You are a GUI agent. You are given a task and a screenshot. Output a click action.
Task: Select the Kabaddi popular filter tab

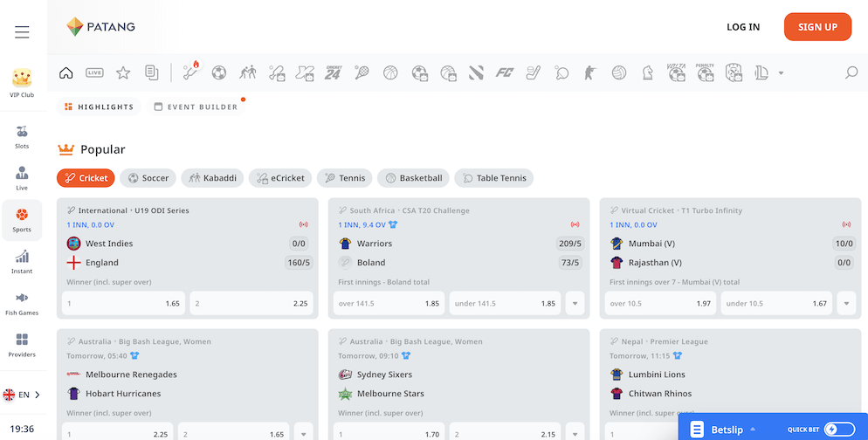[x=212, y=178]
